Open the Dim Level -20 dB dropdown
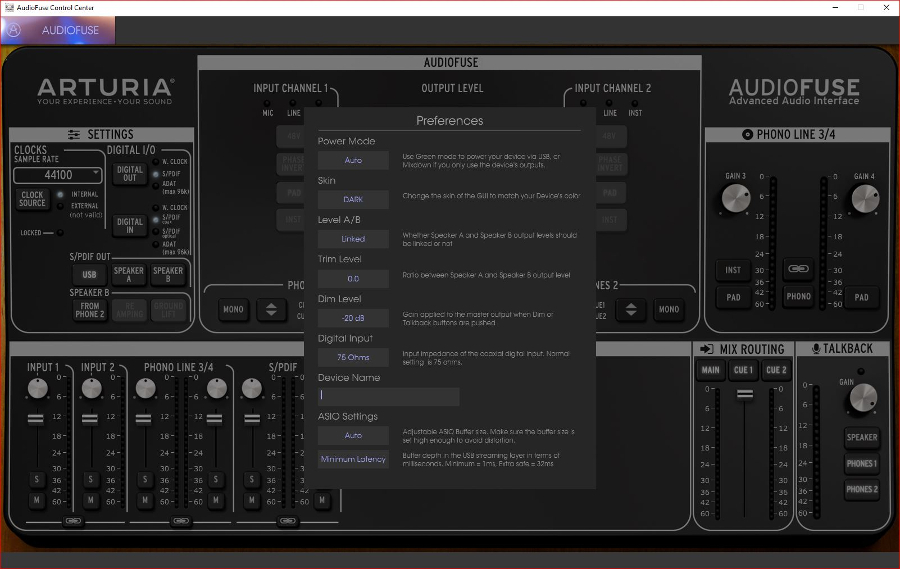 pyautogui.click(x=353, y=318)
